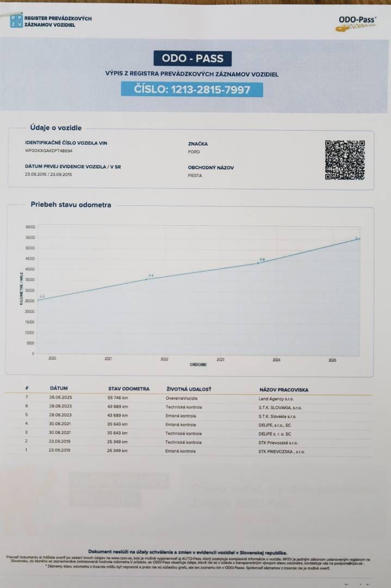Click the text 'REGISTER PREVÁDZKOVÝCH ZÁZNAMOV VOZIDIEL' header
The height and width of the screenshot is (588, 391).
(58, 21)
